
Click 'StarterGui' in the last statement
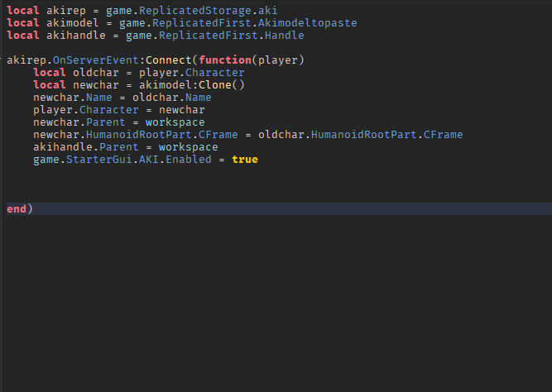tap(99, 160)
